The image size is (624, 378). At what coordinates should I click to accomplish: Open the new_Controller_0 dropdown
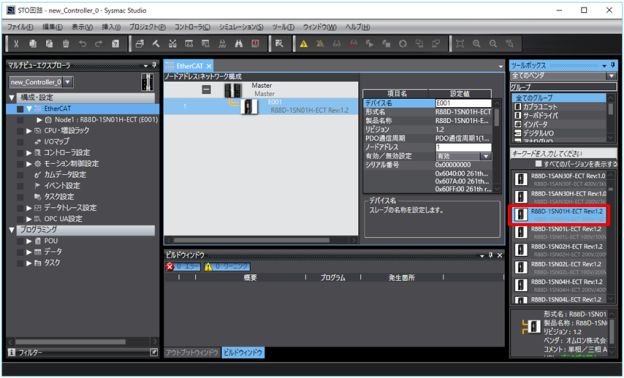68,82
